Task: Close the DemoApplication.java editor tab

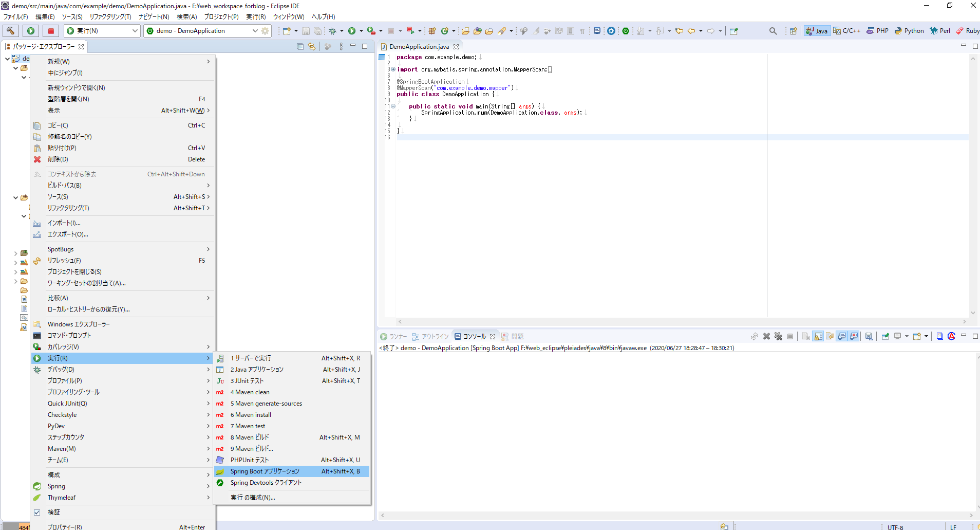Action: [456, 47]
